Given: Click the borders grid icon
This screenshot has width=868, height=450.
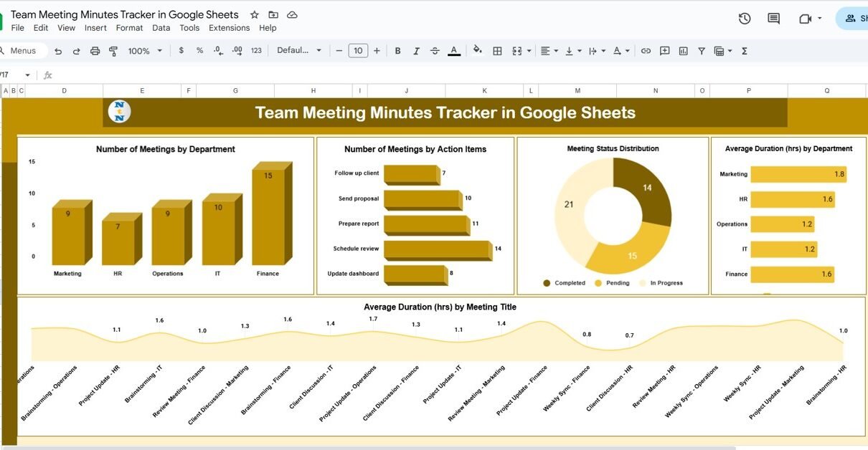Looking at the screenshot, I should (x=497, y=51).
